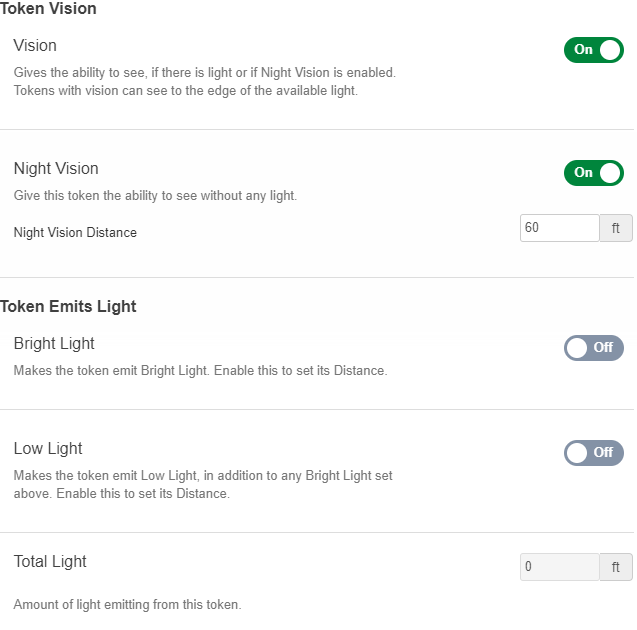Click the Night Vision Distance input field
The image size is (637, 630).
(558, 228)
